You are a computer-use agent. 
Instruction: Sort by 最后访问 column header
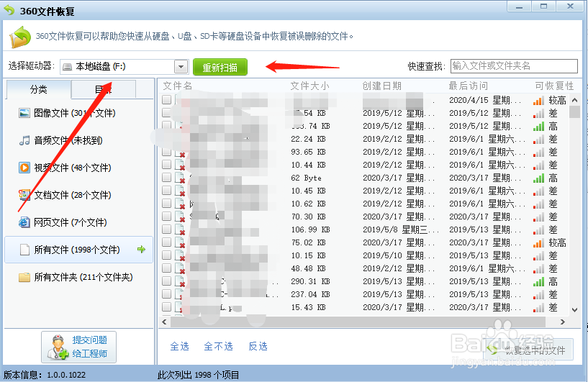pyautogui.click(x=469, y=86)
